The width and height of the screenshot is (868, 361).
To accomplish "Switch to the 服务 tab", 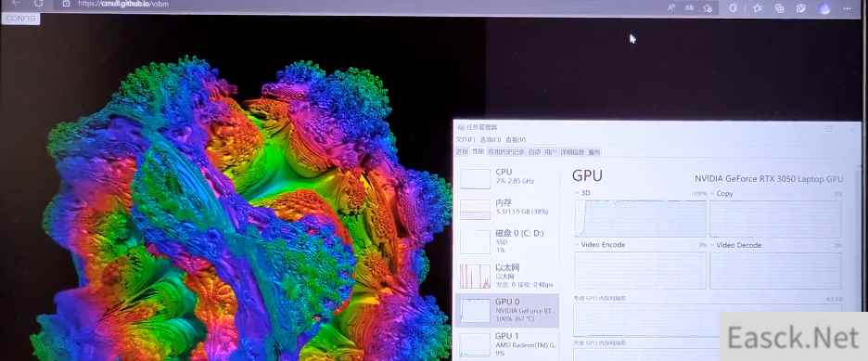I will tap(594, 151).
